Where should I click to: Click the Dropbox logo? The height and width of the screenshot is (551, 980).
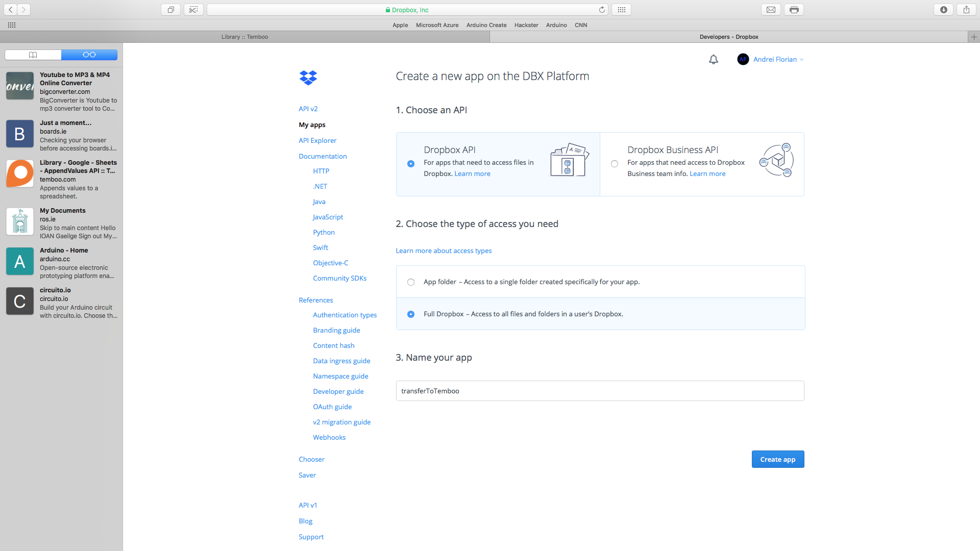(x=308, y=78)
